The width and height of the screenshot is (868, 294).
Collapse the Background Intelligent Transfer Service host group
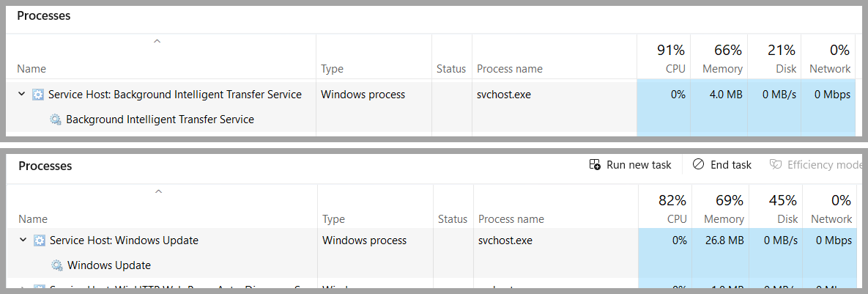point(22,95)
